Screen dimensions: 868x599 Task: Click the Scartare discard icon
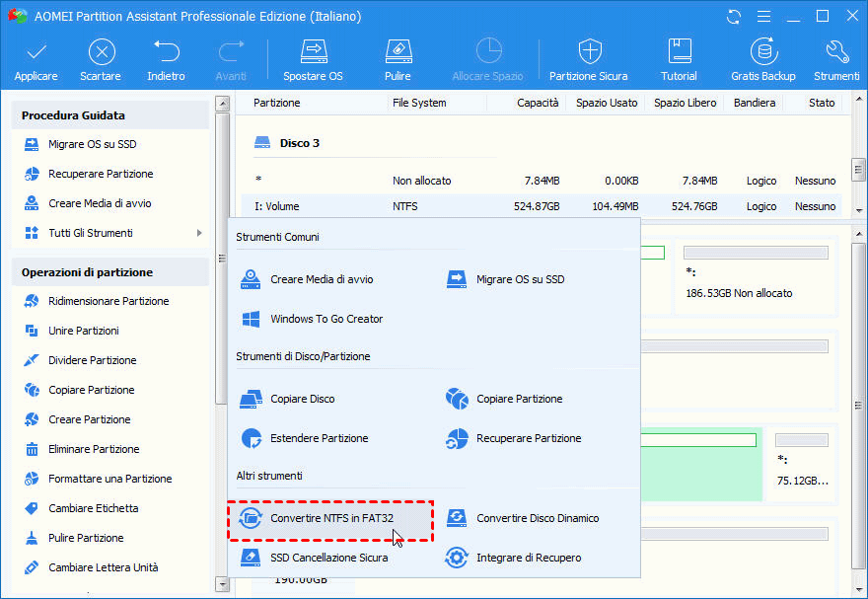[101, 59]
